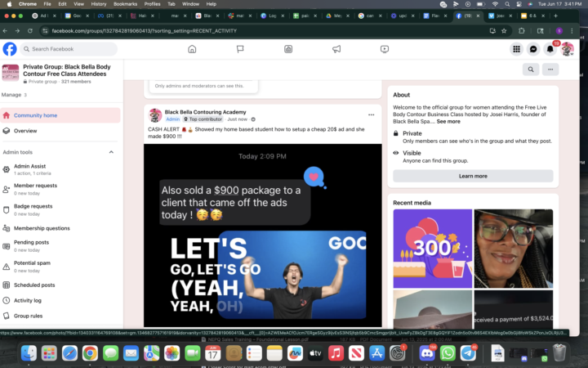Open the post options three-dot menu
The width and height of the screenshot is (588, 368).
(372, 115)
